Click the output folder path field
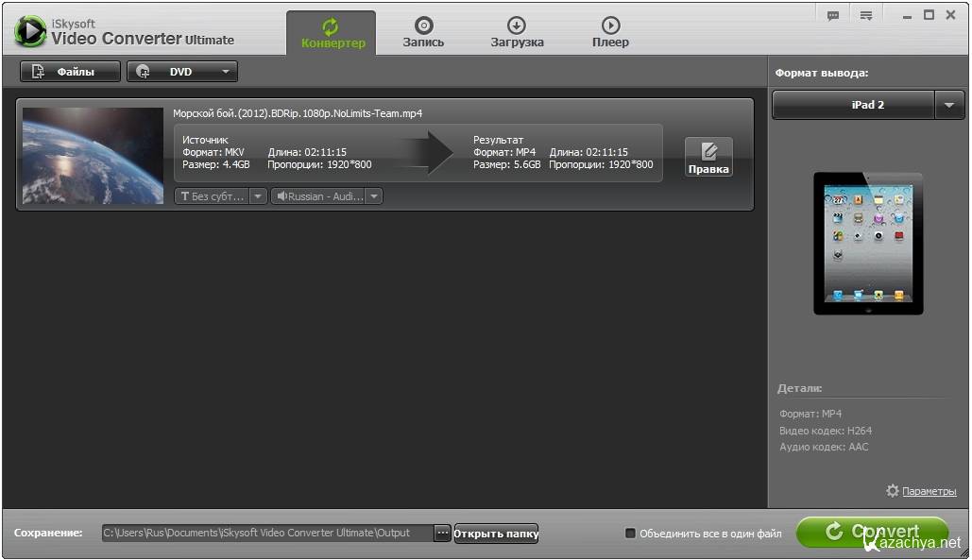The image size is (972, 560). [x=266, y=533]
